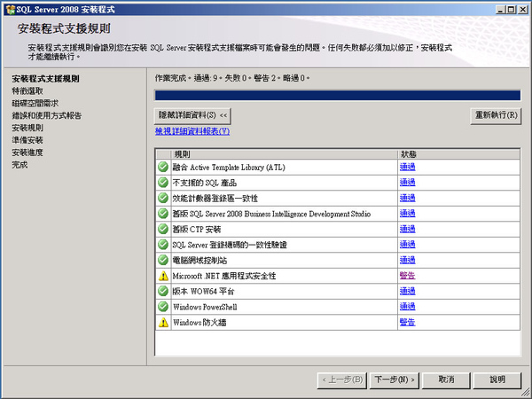Screen dimensions: 532x399
Task: Open 通過 link for Business Intelligence Development Studio rule
Action: pos(408,214)
